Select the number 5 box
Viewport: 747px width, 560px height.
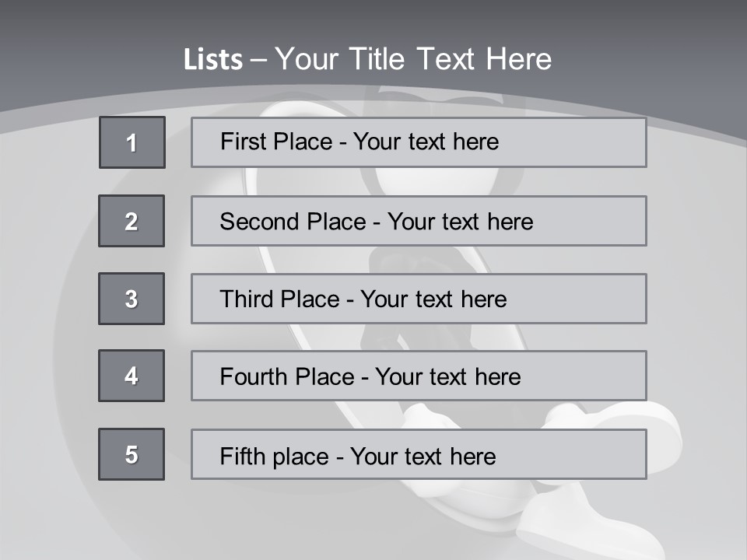(x=132, y=454)
